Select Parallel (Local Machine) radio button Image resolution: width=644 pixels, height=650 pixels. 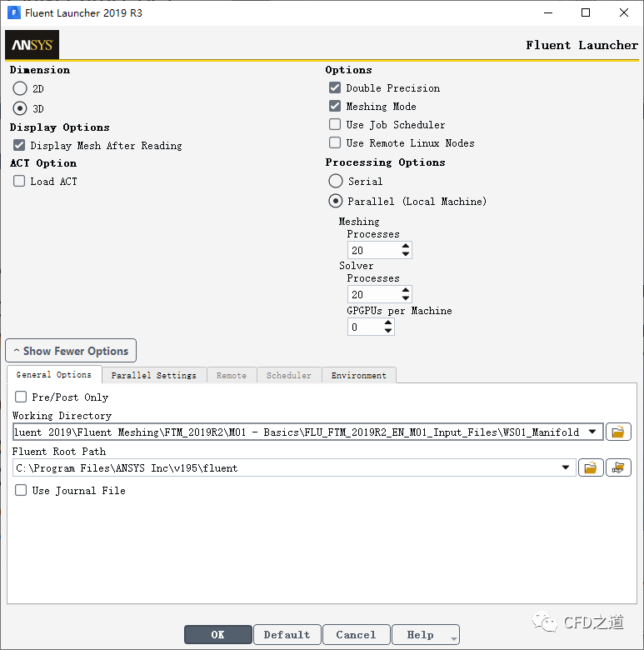coord(336,201)
